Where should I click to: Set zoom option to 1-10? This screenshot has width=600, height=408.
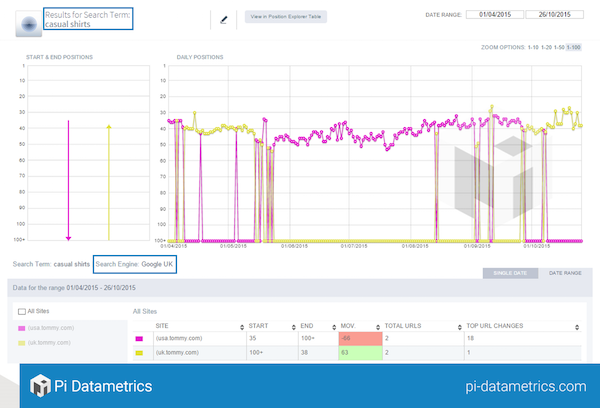(537, 48)
